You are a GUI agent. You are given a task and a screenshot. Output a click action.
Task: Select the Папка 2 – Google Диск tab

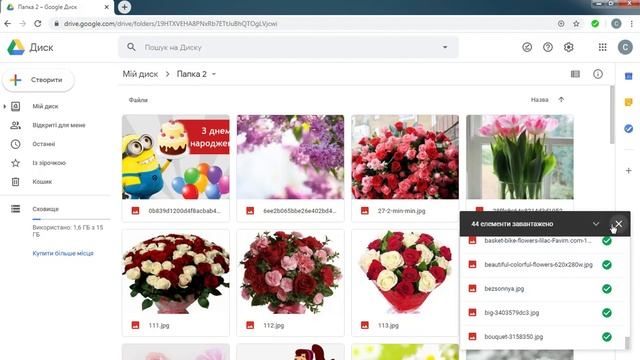point(57,7)
